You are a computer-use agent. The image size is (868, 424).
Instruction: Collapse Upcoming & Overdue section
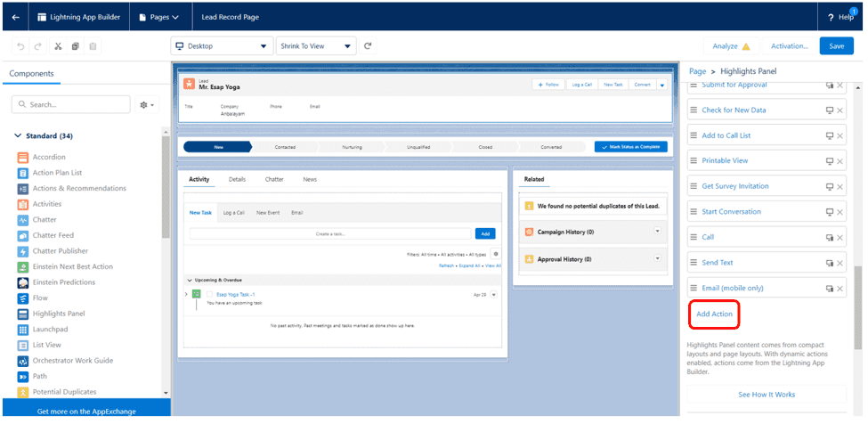pyautogui.click(x=191, y=280)
